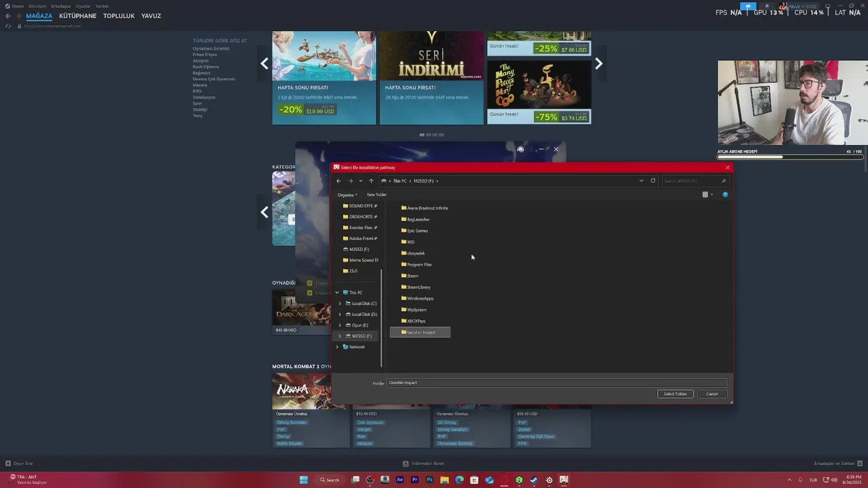Refresh the M2SSD folder listing
The width and height of the screenshot is (868, 488).
pos(653,181)
